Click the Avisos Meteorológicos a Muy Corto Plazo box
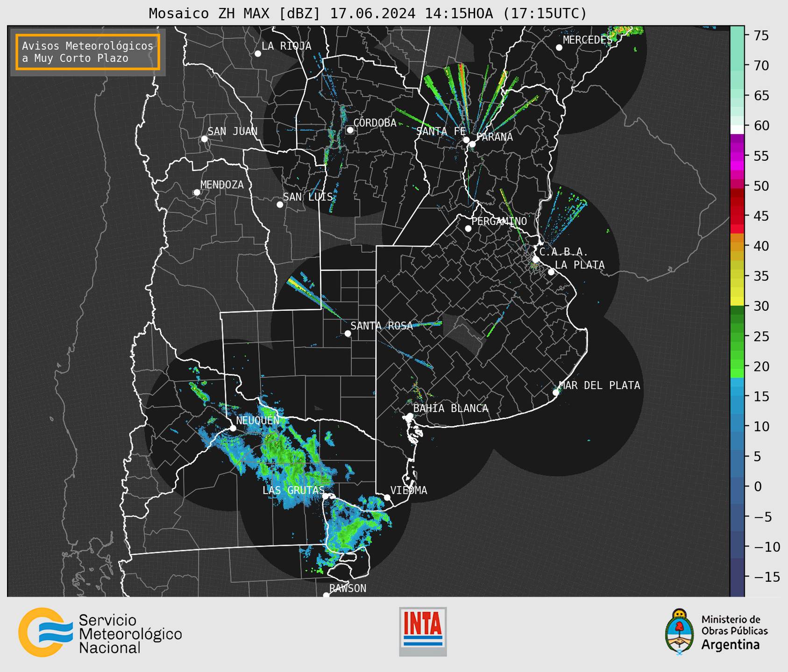The height and width of the screenshot is (672, 788). 88,52
